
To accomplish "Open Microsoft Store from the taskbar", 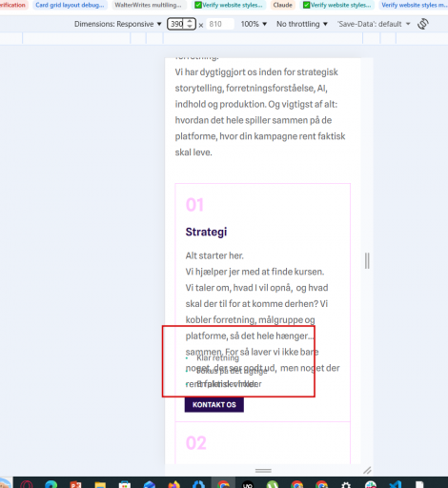I will (x=125, y=484).
